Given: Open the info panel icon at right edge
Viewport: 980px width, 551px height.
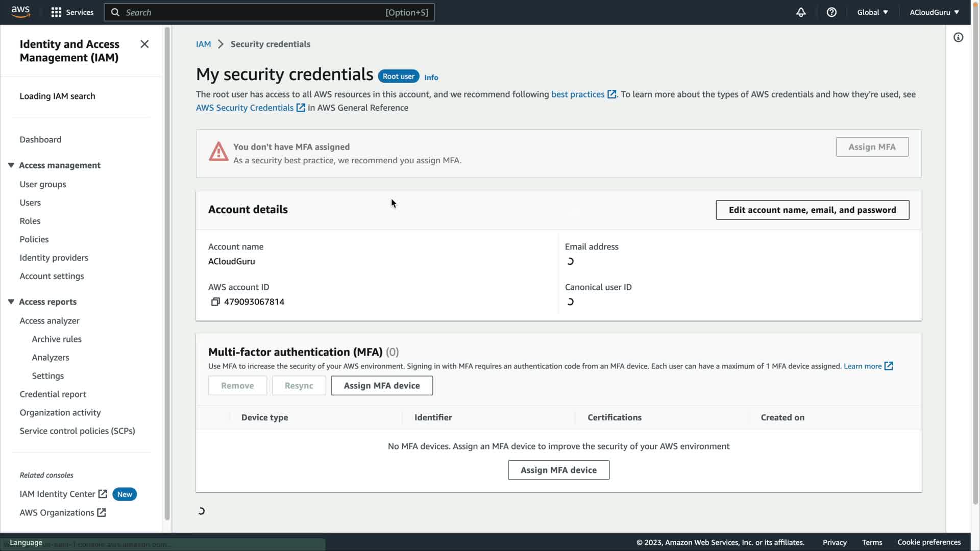Looking at the screenshot, I should click(958, 37).
